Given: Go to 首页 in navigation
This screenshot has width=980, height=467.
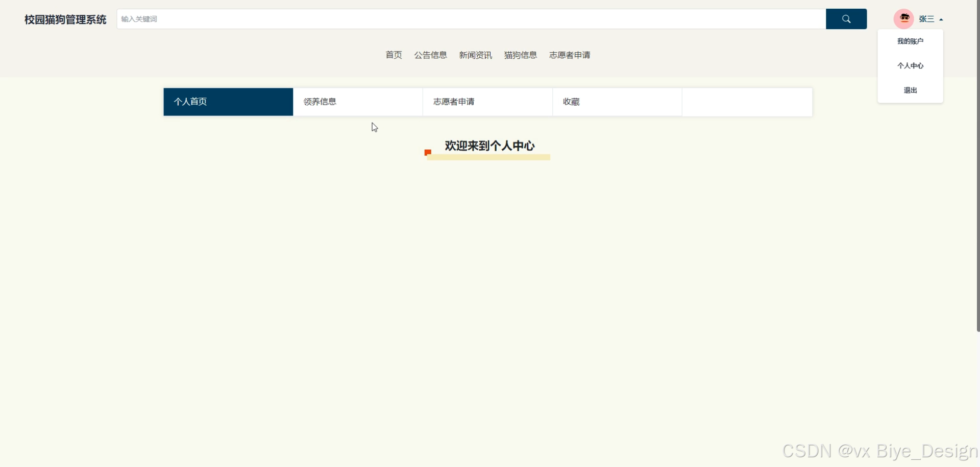Looking at the screenshot, I should [x=394, y=55].
